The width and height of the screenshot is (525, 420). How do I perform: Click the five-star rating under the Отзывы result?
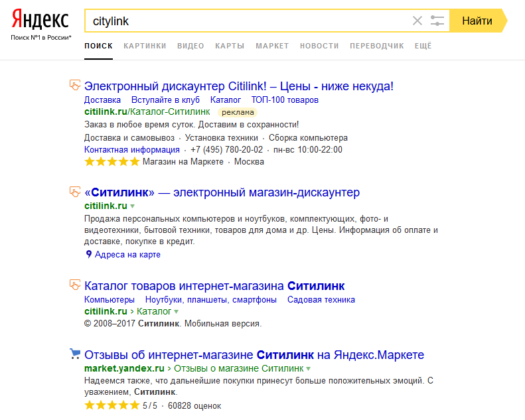(112, 405)
